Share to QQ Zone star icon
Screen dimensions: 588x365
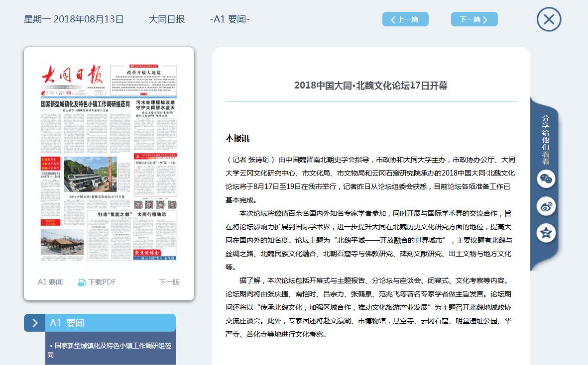click(x=546, y=233)
